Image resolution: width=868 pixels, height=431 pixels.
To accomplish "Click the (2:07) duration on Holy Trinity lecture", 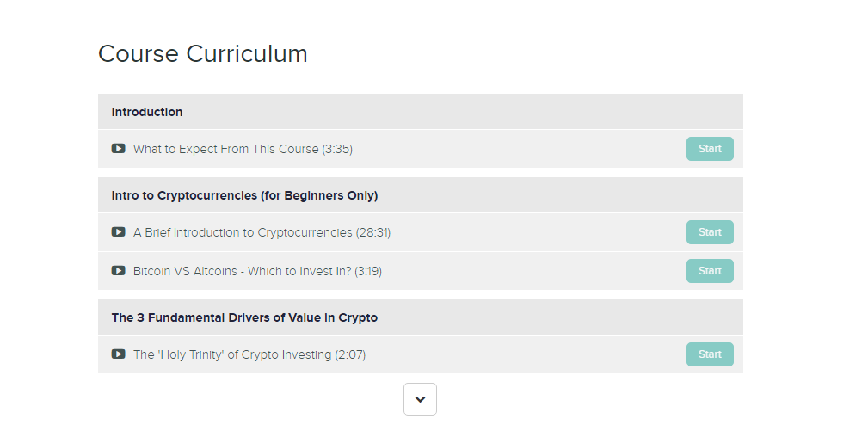I will (x=350, y=354).
